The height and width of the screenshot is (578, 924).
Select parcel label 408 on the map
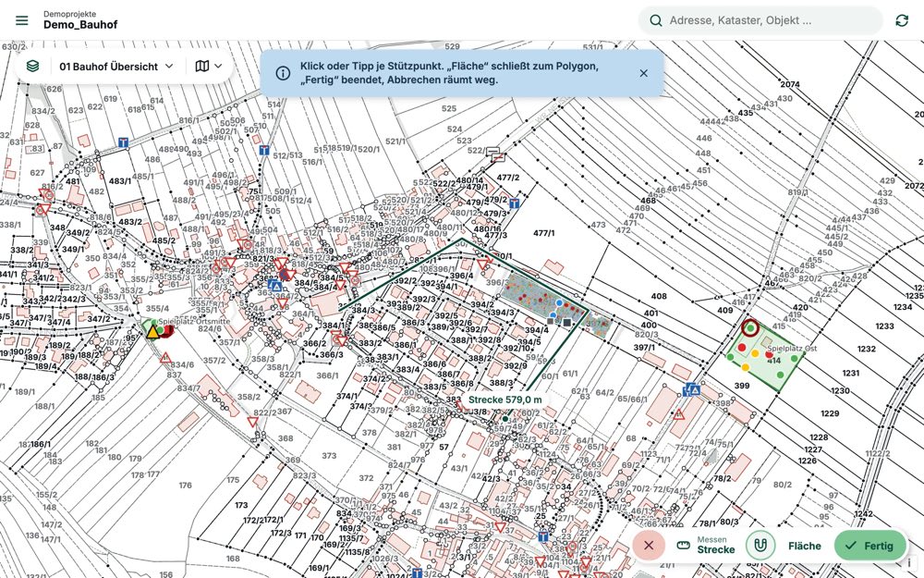click(659, 296)
